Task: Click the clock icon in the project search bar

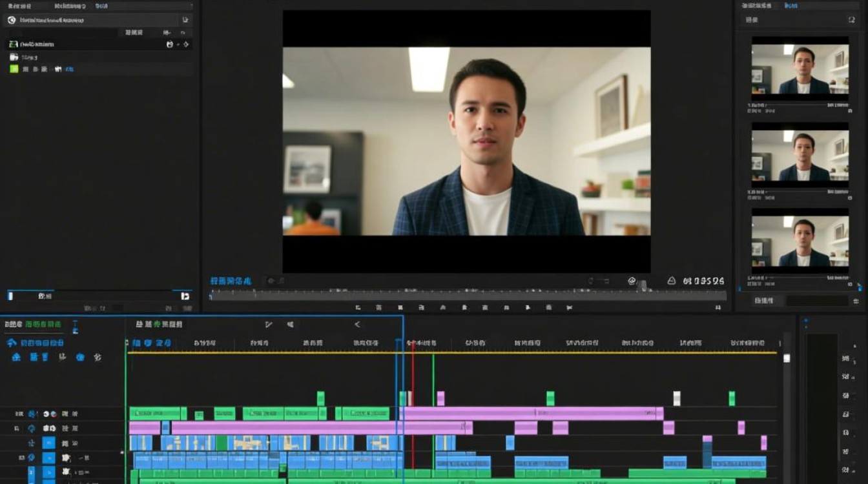Action: [x=11, y=20]
